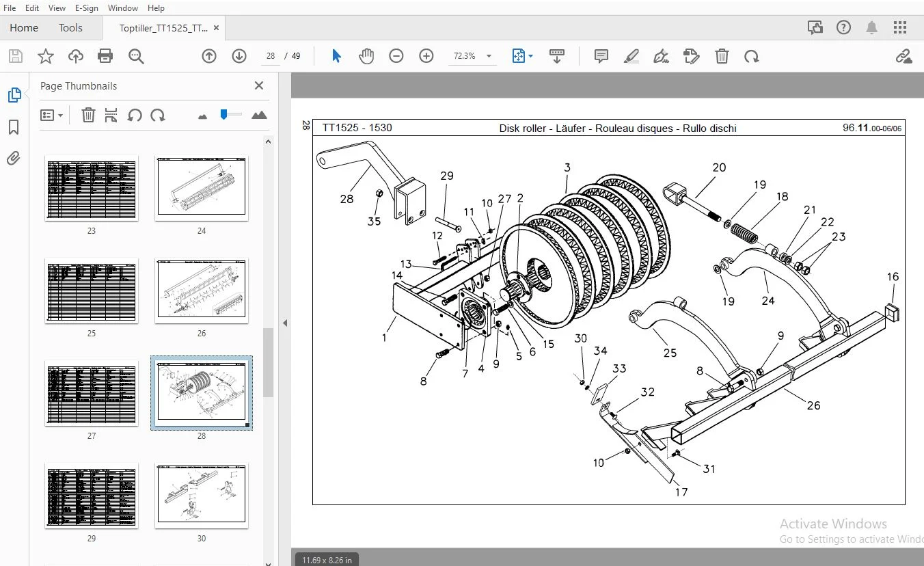
Task: Open the page extract/print pages icon
Action: pos(111,115)
